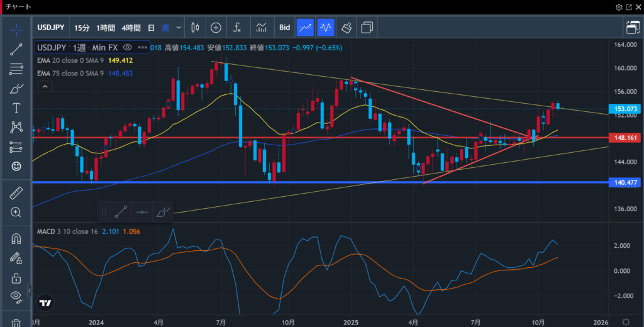Toggle USDJPY series visibility eye icon
This screenshot has width=644, height=327.
pos(128,48)
